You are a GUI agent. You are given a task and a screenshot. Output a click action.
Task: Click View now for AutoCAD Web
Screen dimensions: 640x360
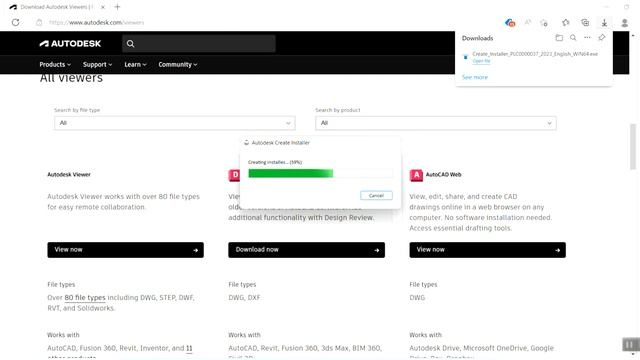pyautogui.click(x=487, y=250)
